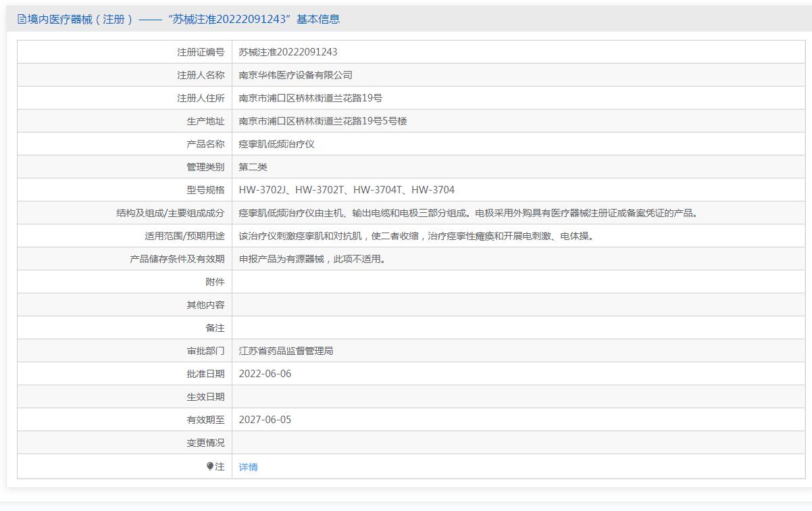Viewport: 812px width, 511px height.
Task: Click the document icon in the header
Action: pyautogui.click(x=22, y=20)
